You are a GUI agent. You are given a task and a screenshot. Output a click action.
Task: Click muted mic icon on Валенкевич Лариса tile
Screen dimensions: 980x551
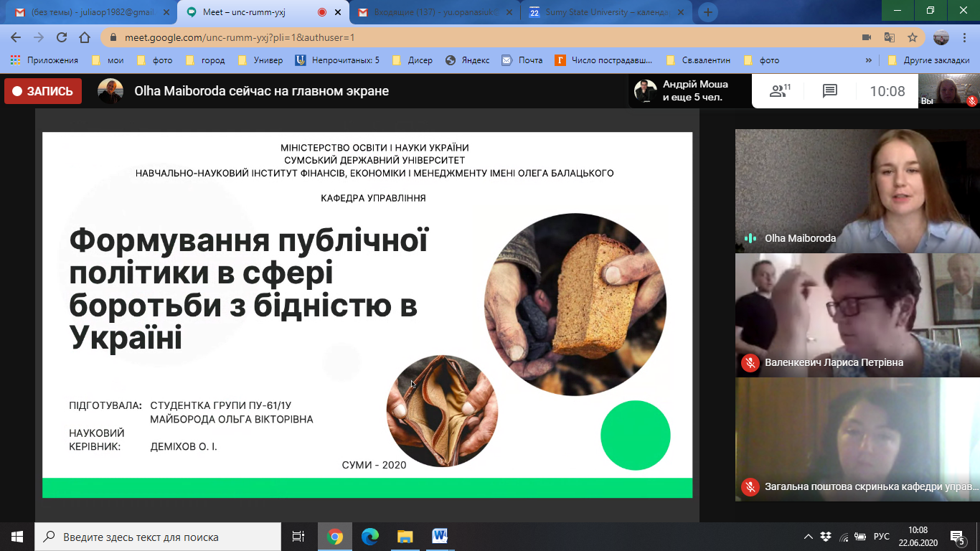[x=750, y=362]
